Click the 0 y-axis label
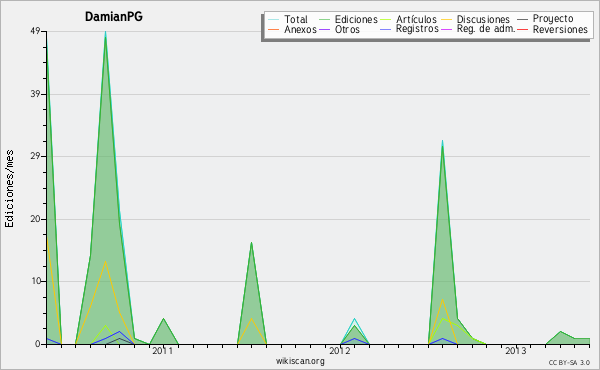The height and width of the screenshot is (370, 600). 38,344
